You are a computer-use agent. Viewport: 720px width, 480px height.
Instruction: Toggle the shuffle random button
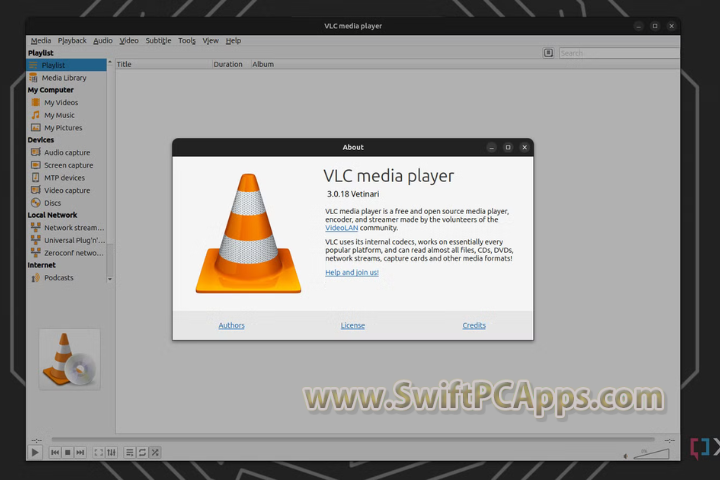[155, 453]
